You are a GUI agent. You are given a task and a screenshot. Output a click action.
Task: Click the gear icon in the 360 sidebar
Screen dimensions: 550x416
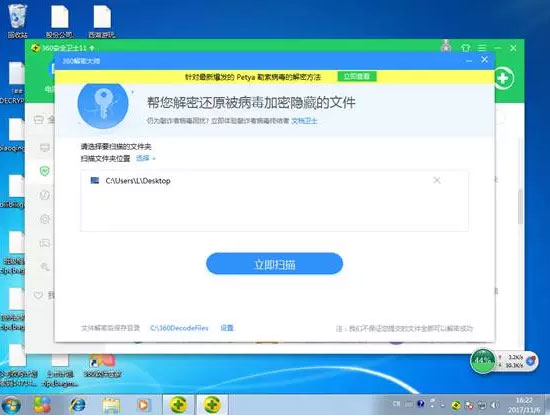tap(45, 219)
